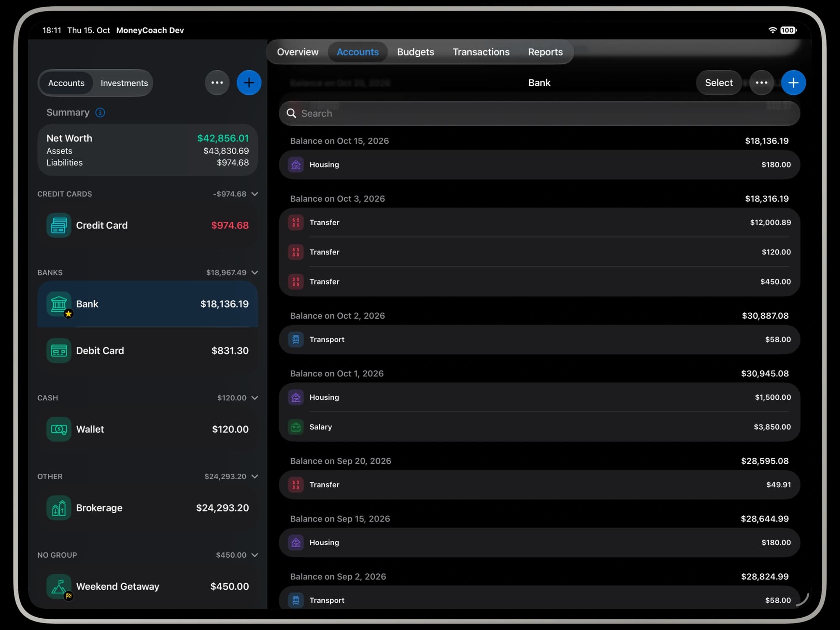Click the Wallet cash icon

(x=59, y=429)
